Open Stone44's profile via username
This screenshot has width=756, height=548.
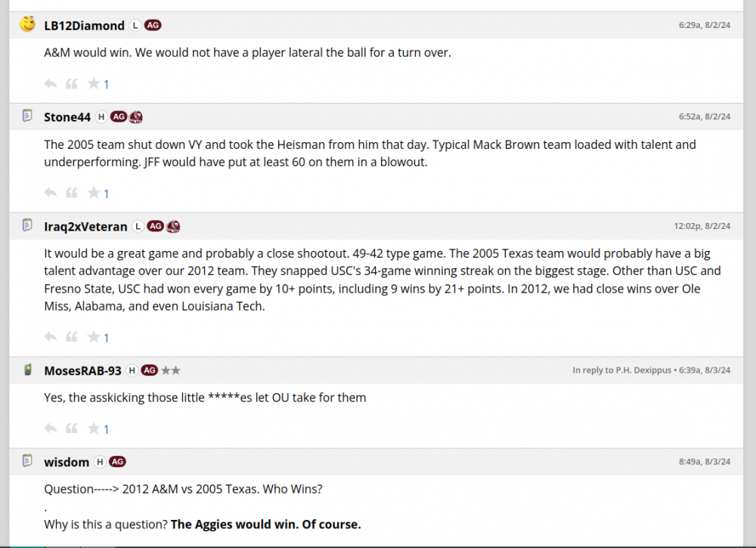(x=67, y=117)
